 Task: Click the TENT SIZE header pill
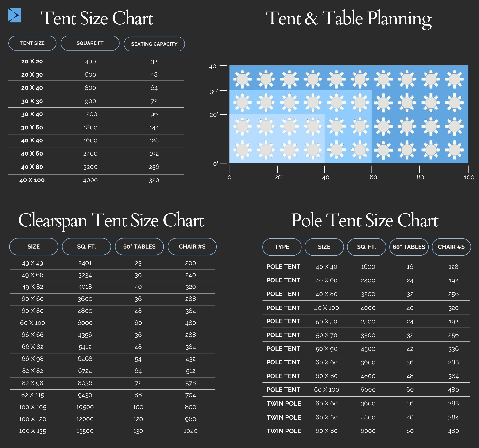coord(32,43)
